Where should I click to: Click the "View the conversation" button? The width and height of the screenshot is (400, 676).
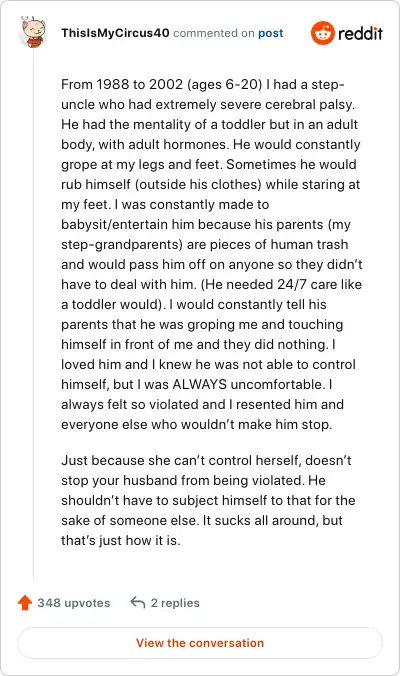pos(200,643)
